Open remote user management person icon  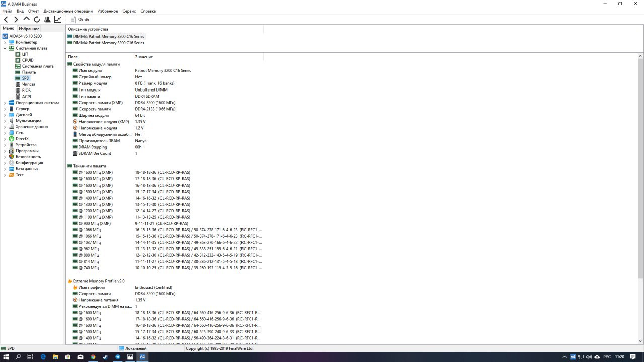[47, 20]
